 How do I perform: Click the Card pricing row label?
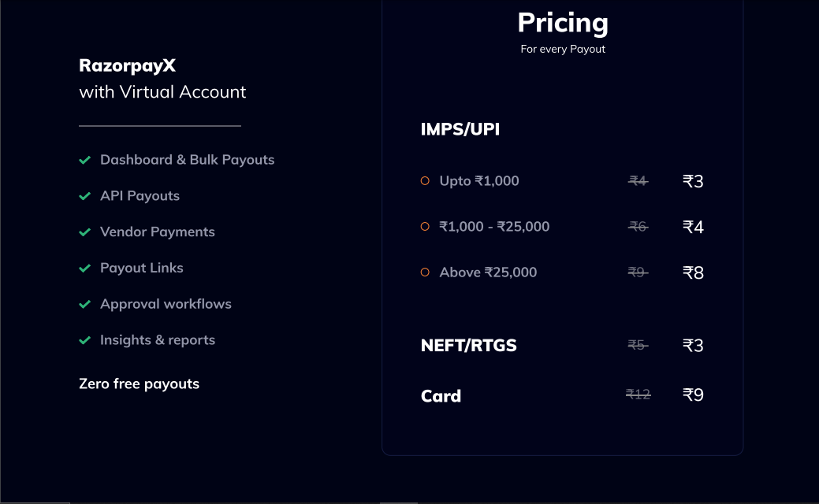[441, 396]
